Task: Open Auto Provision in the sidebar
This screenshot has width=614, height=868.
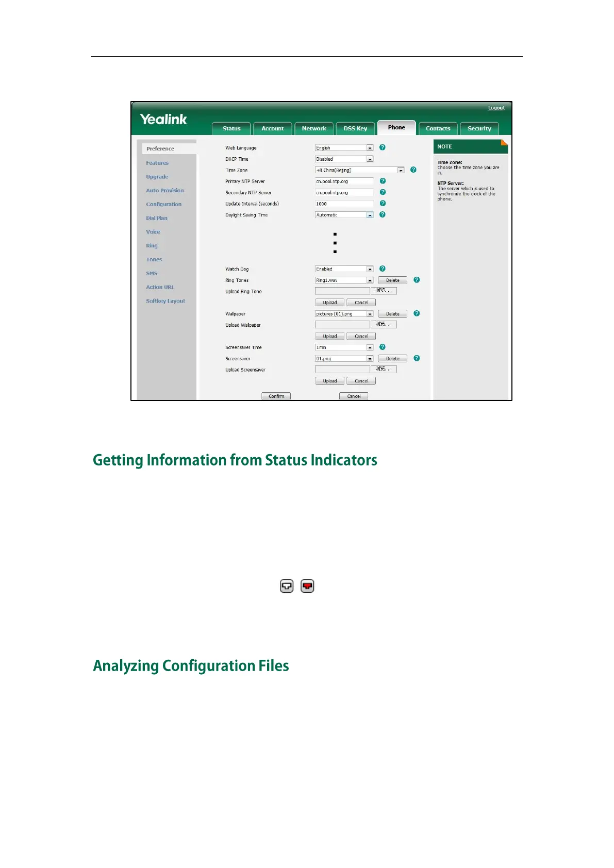Action: point(165,190)
